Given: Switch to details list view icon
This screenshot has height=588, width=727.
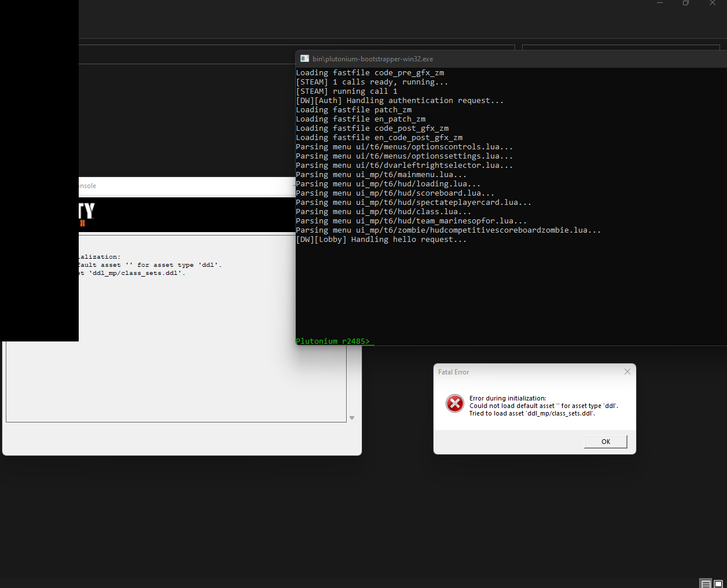Looking at the screenshot, I should (706, 583).
